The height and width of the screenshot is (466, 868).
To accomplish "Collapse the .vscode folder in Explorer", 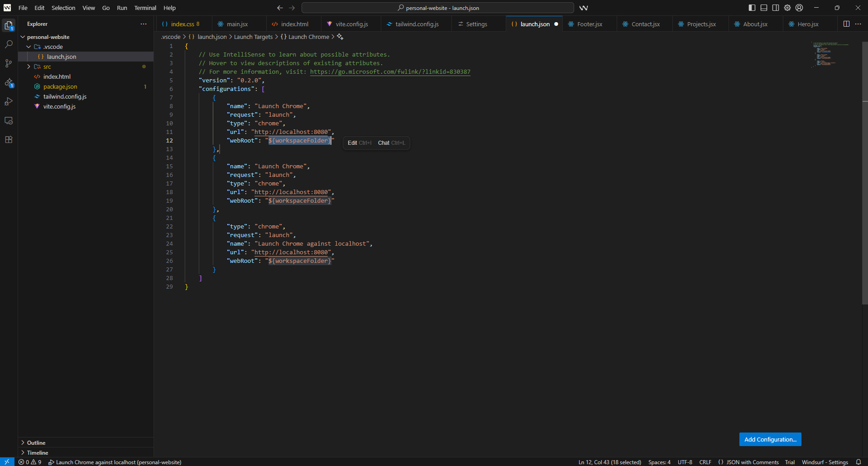I will tap(29, 47).
